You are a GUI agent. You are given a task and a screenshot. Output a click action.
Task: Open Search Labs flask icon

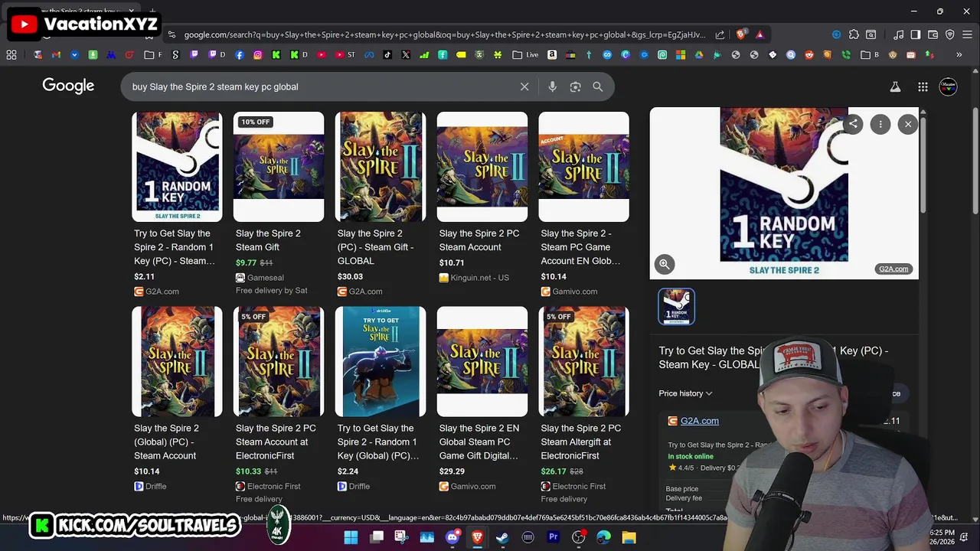tap(895, 87)
